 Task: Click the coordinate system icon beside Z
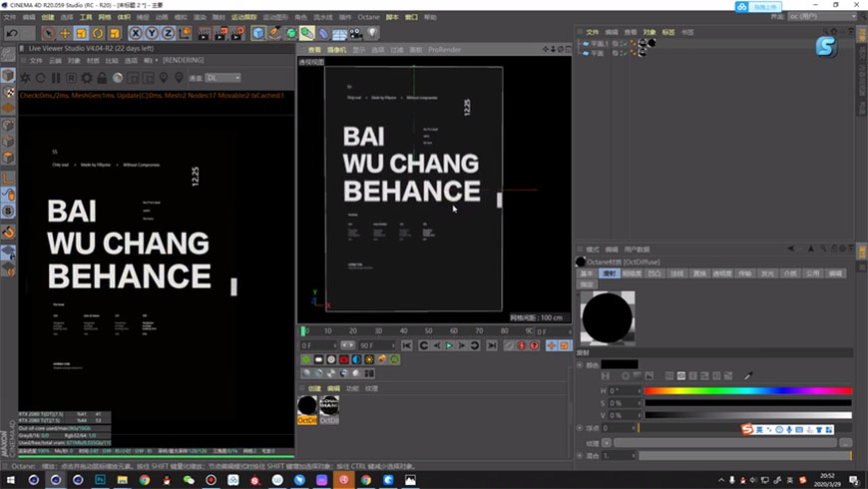pyautogui.click(x=185, y=33)
